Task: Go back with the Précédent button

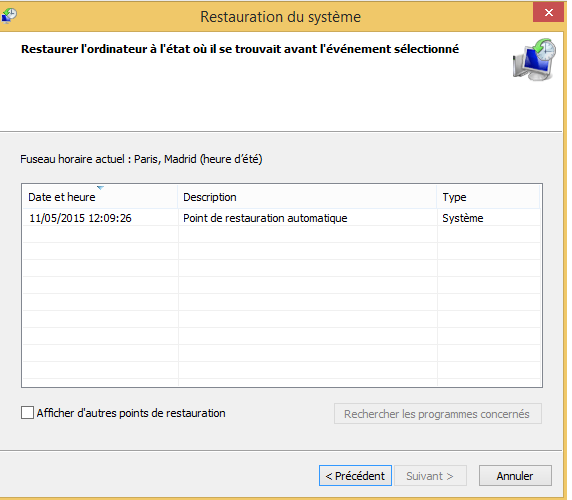Action: pos(355,476)
